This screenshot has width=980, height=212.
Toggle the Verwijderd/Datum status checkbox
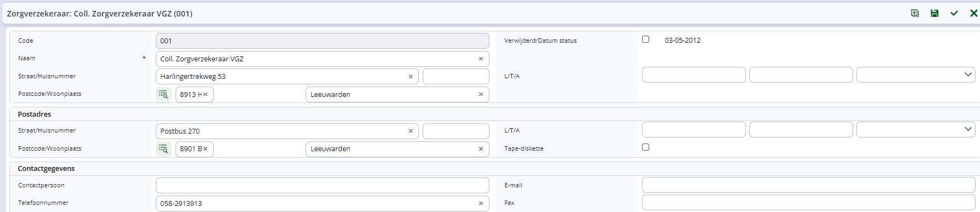pyautogui.click(x=645, y=39)
